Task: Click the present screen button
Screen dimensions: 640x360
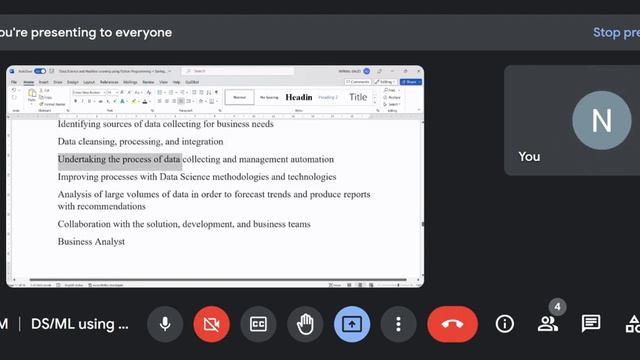Action: [x=352, y=324]
